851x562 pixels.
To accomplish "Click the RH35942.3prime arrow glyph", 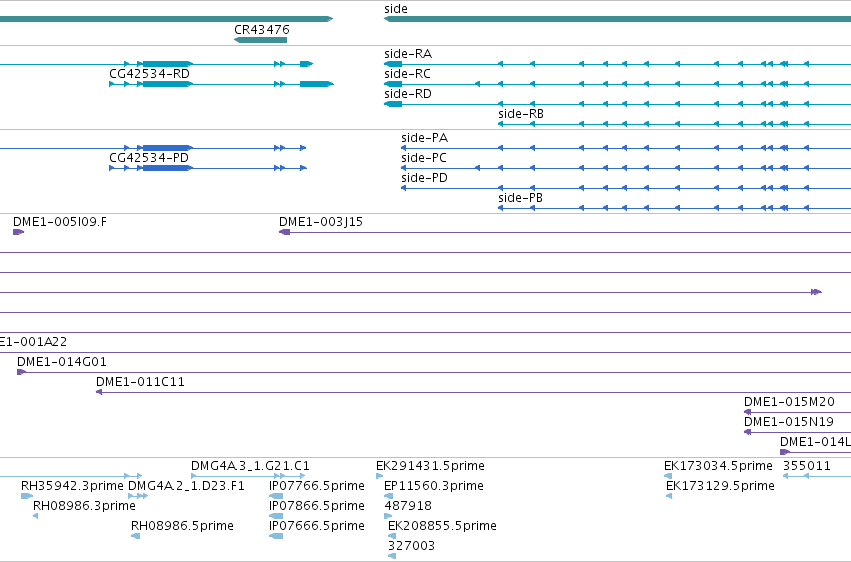I will click(27, 496).
